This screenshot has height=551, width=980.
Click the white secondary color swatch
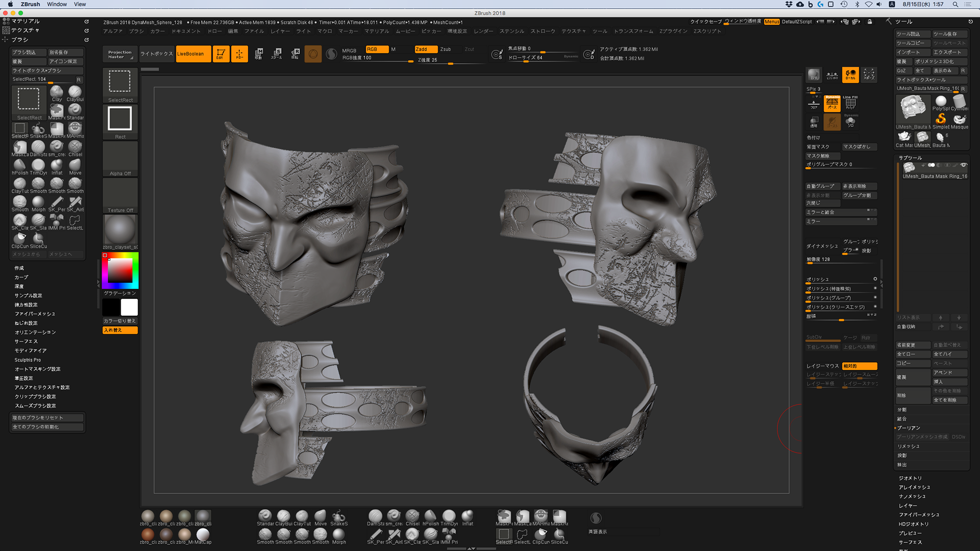tap(129, 307)
